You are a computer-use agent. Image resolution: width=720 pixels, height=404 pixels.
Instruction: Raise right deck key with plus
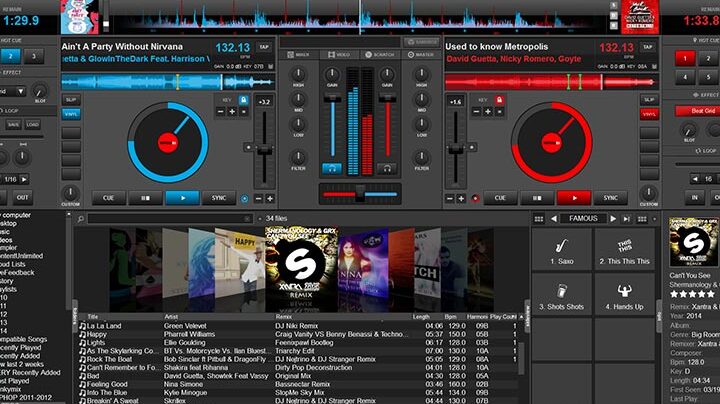tap(488, 112)
